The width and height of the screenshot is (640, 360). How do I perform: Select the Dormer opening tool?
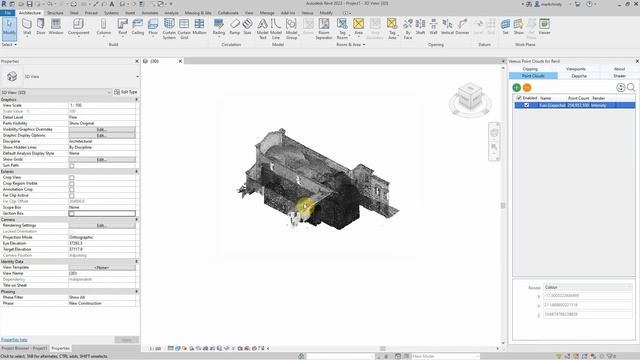click(x=462, y=27)
